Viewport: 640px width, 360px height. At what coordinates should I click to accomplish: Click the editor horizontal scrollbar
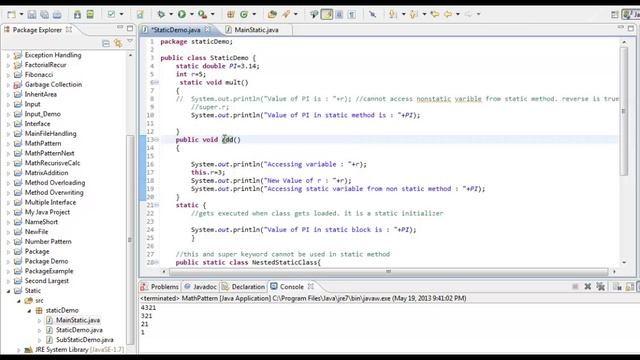coord(388,271)
